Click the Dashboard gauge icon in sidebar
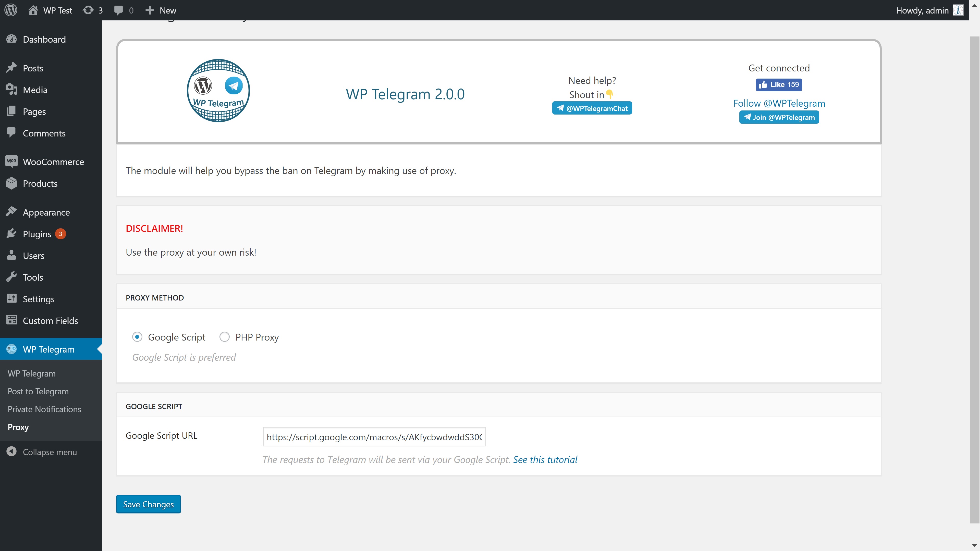This screenshot has height=551, width=980. click(x=11, y=39)
